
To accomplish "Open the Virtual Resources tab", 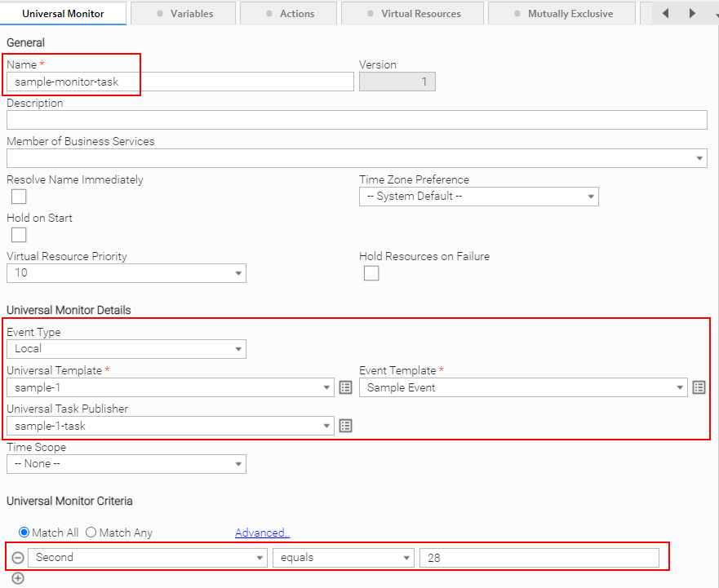I will 412,14.
